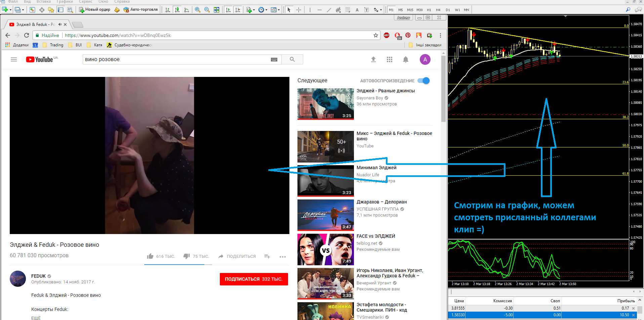Open the Графики menu

(x=65, y=2)
